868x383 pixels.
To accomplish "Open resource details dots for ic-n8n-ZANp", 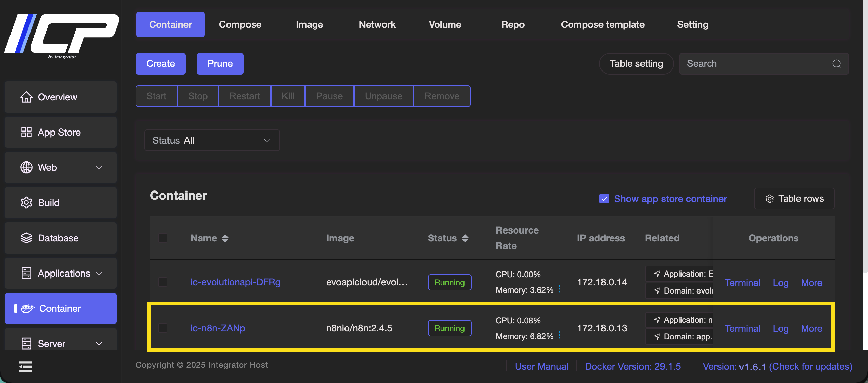I will click(559, 335).
